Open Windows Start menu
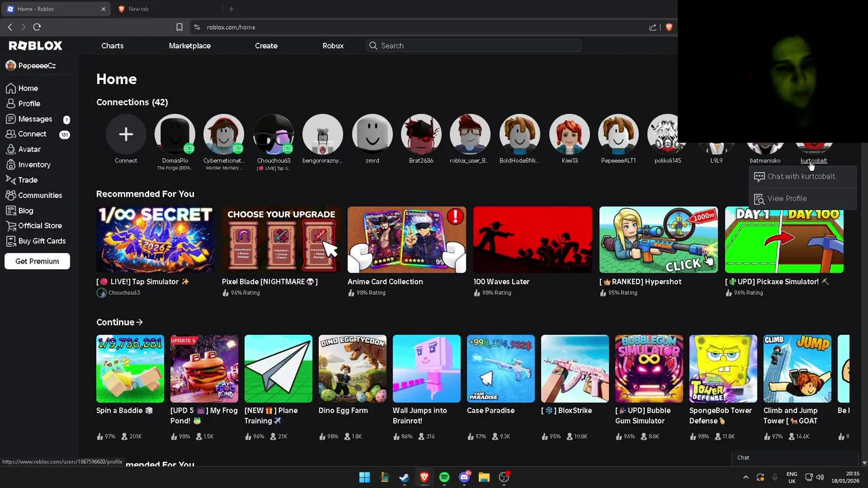Viewport: 868px width, 488px height. [364, 477]
